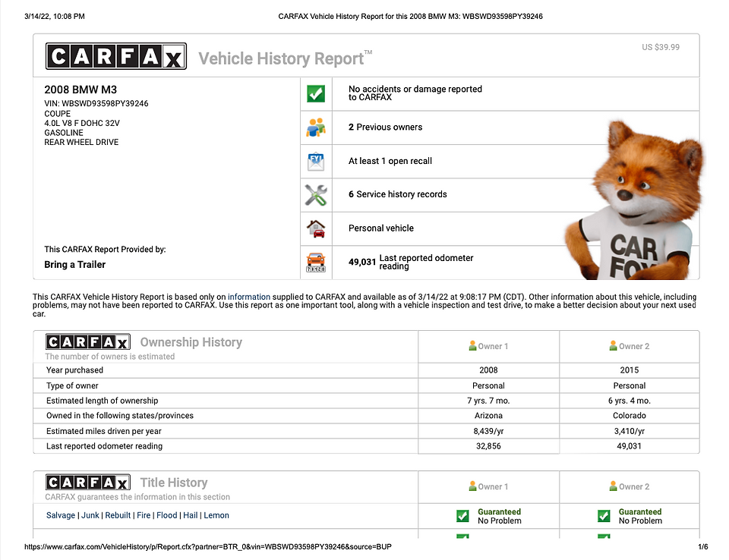The image size is (729, 560).
Task: Click the FYI open recall envelope icon
Action: click(316, 162)
